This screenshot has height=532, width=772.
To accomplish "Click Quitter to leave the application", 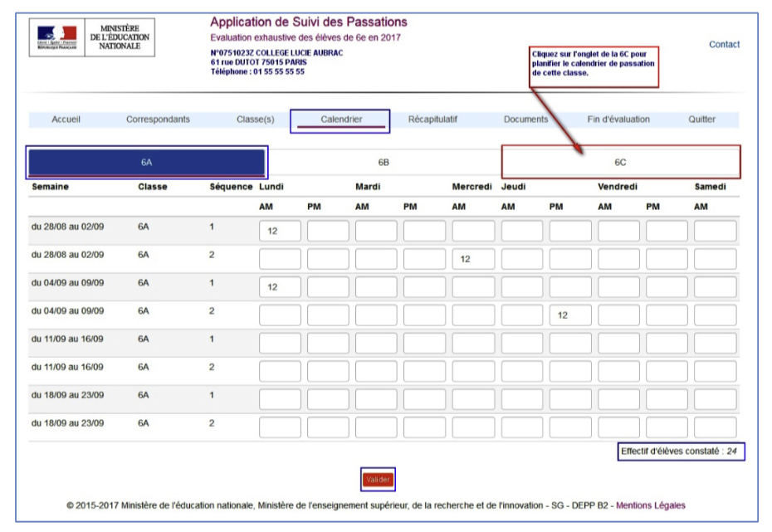I will [x=701, y=119].
